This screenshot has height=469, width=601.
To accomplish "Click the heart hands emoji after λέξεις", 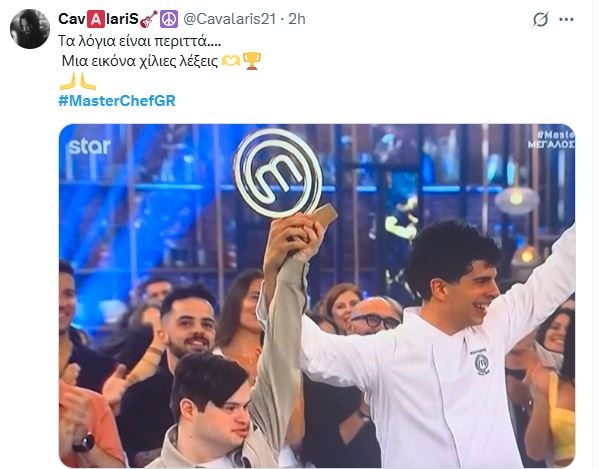I will [231, 61].
